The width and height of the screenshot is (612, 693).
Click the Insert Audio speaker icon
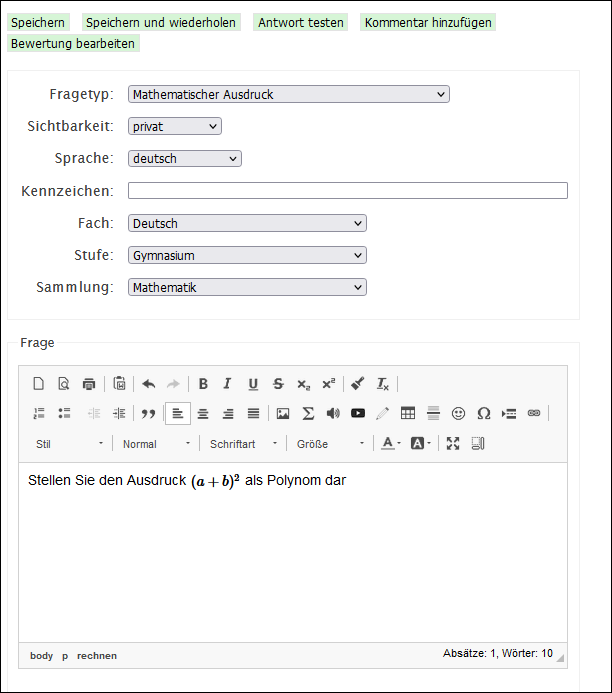click(333, 413)
